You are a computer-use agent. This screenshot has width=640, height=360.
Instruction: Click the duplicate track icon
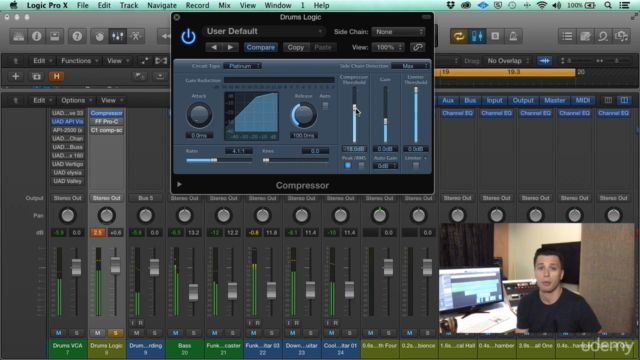tap(36, 76)
